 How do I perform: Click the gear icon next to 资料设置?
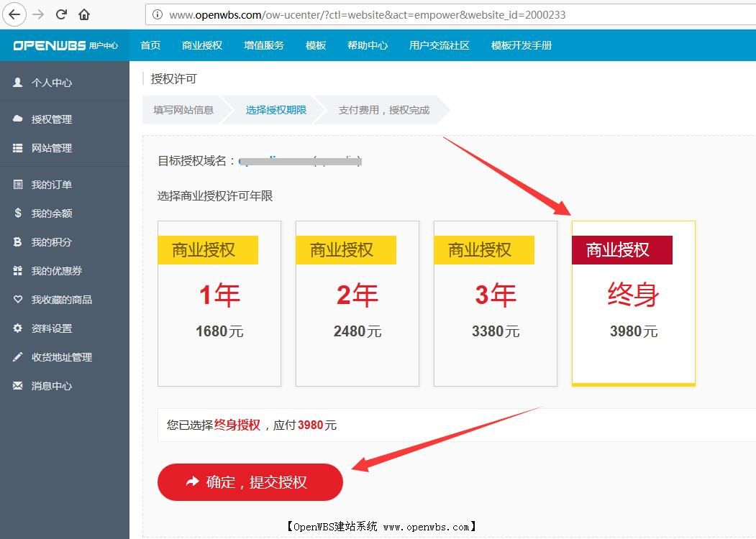pos(17,328)
